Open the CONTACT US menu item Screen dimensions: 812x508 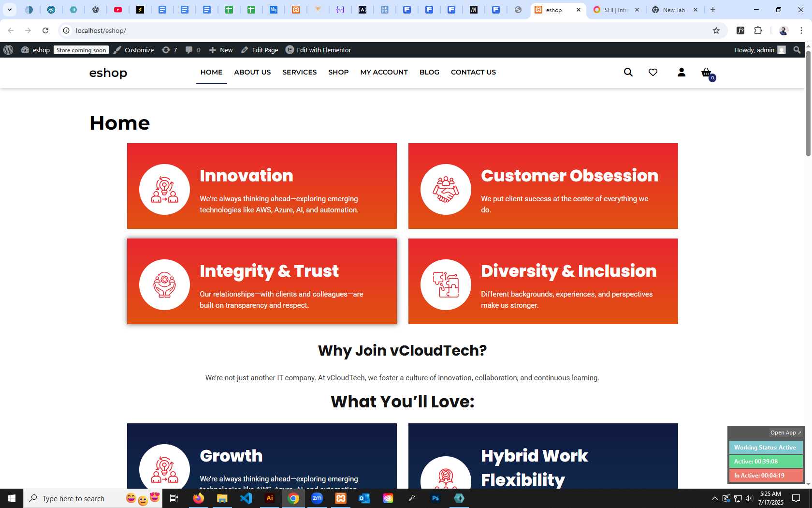point(473,72)
